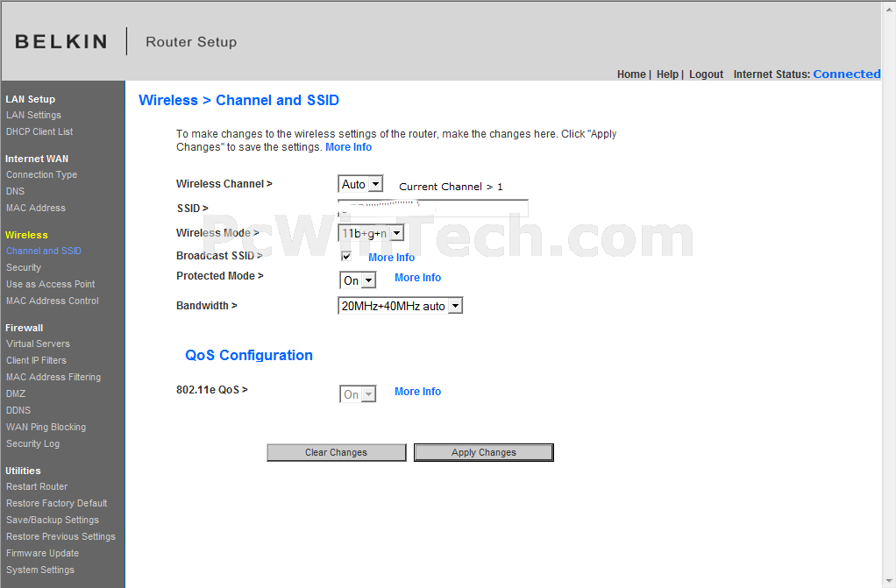This screenshot has height=588, width=896.
Task: Open More Info link in the intro paragraph
Action: (x=349, y=147)
